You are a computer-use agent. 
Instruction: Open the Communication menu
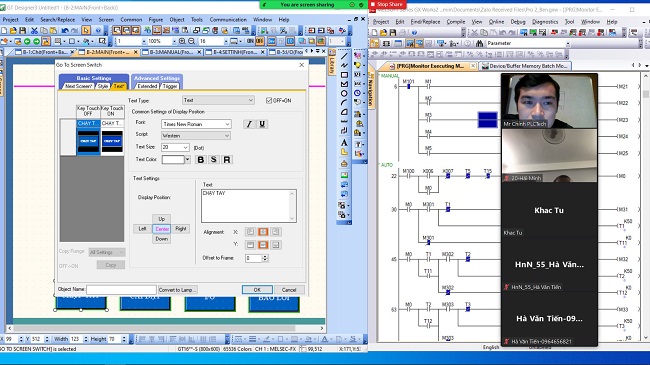click(228, 19)
